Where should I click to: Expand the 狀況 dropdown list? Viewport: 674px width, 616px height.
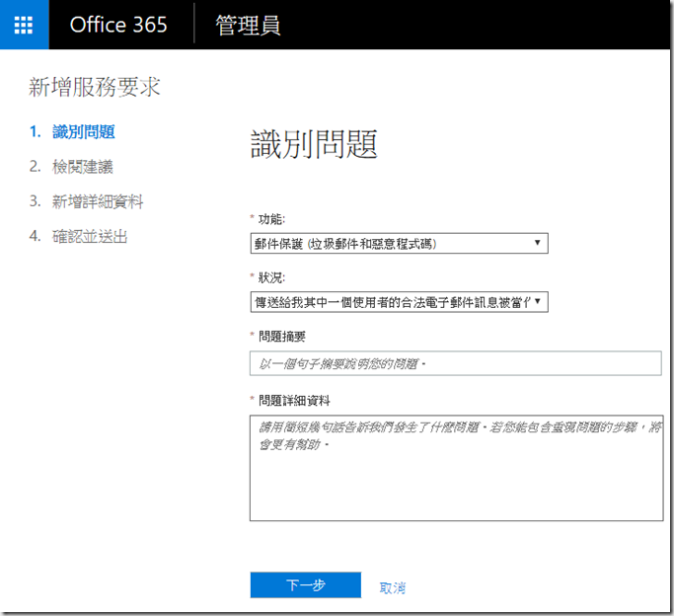390,301
